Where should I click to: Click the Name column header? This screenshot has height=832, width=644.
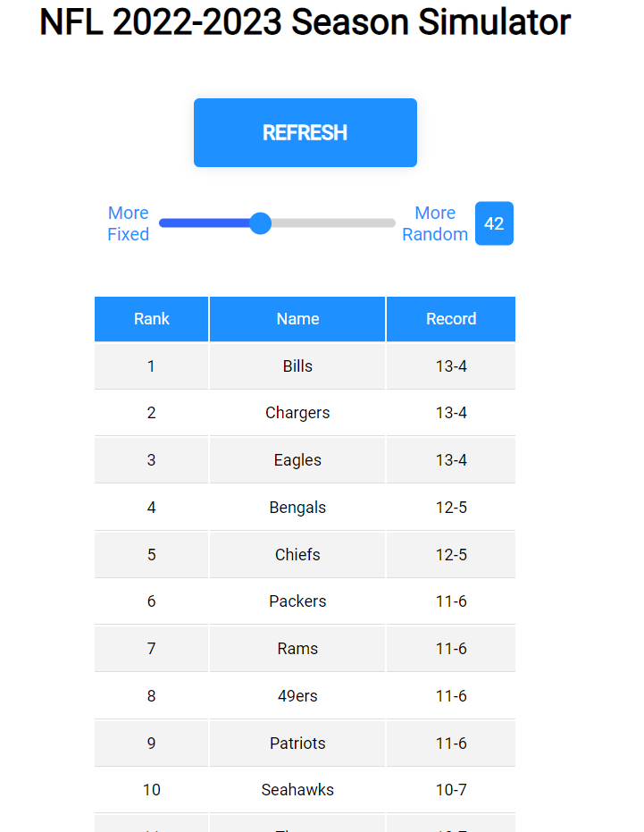tap(297, 319)
